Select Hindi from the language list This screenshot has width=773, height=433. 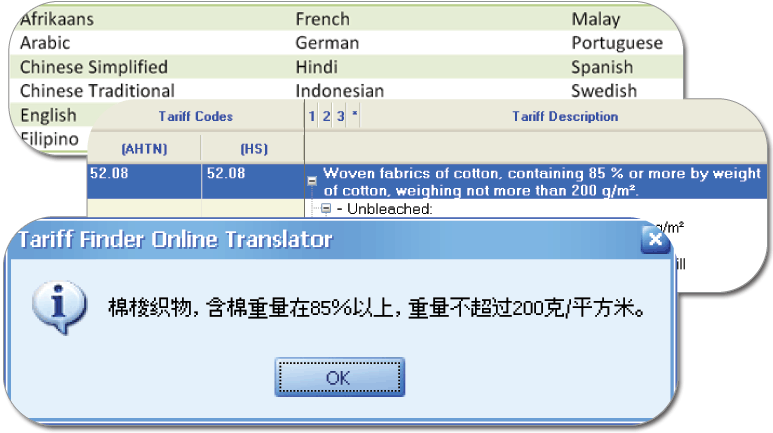point(317,67)
